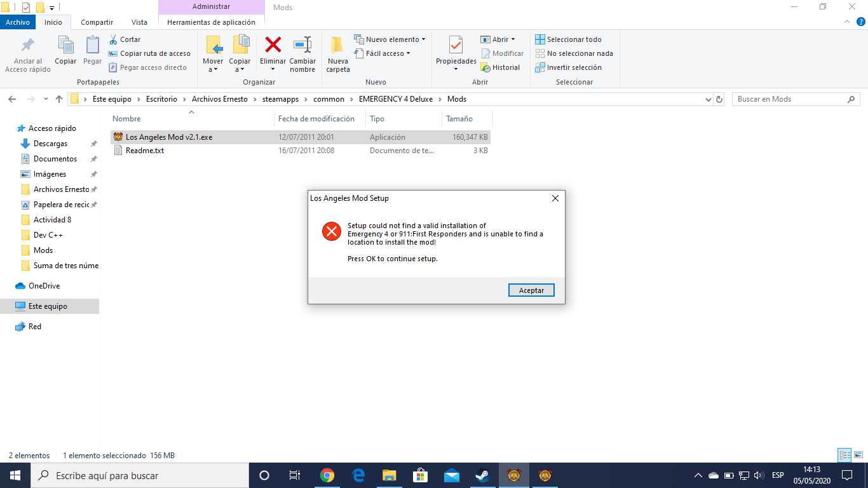The height and width of the screenshot is (488, 868).
Task: Click the back navigation arrow
Action: point(12,99)
